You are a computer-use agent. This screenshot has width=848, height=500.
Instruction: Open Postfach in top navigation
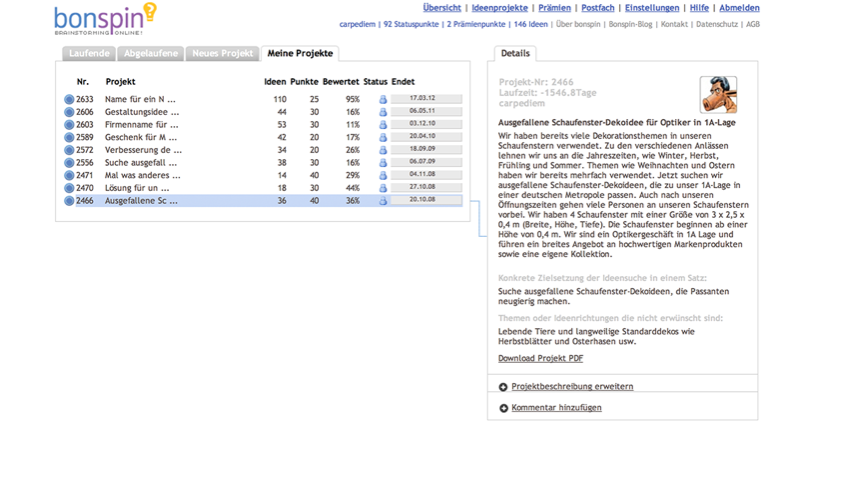598,8
